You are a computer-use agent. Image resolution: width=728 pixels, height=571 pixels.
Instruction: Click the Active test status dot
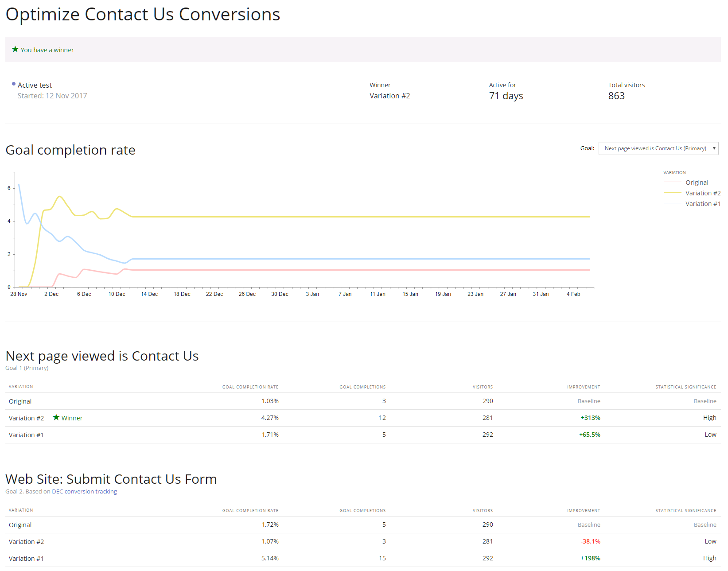[14, 84]
